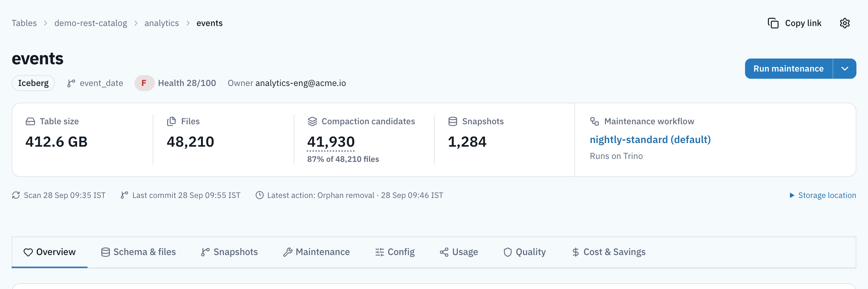Click the Iceberg format badge

point(33,83)
